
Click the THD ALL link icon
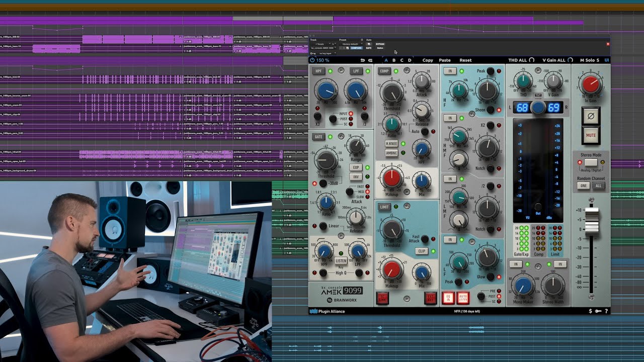532,60
